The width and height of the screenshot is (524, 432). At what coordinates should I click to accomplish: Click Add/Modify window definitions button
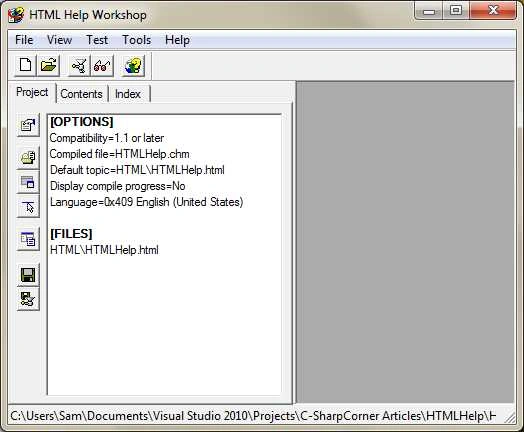coord(28,182)
